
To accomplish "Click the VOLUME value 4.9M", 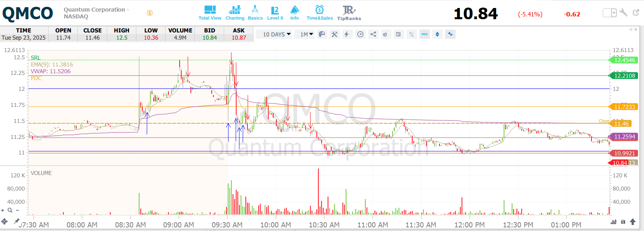I will pyautogui.click(x=180, y=38).
